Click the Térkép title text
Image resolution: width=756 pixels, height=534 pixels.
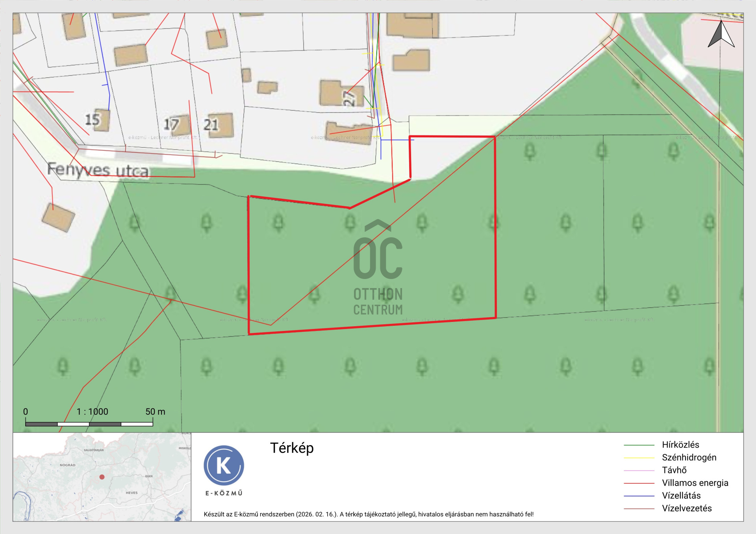coord(292,448)
